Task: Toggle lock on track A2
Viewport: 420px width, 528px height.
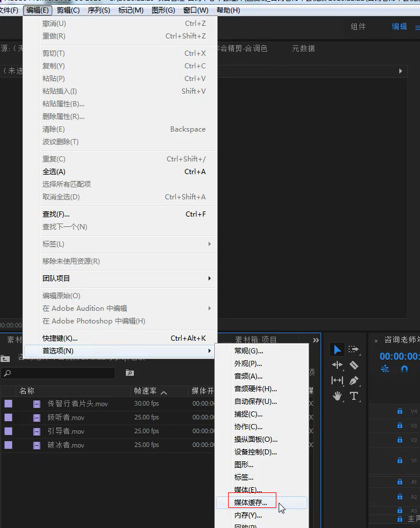Action: pyautogui.click(x=400, y=496)
